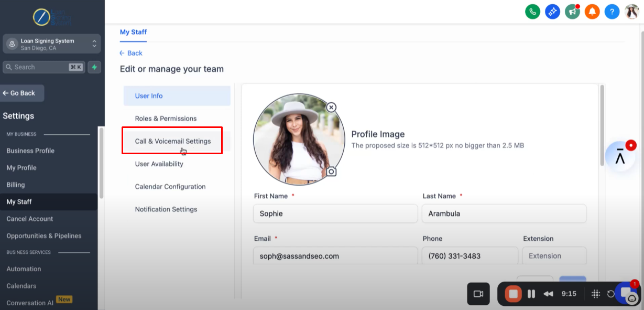Screen dimensions: 644x310
Task: Open the megaphone announcements icon
Action: (573, 12)
